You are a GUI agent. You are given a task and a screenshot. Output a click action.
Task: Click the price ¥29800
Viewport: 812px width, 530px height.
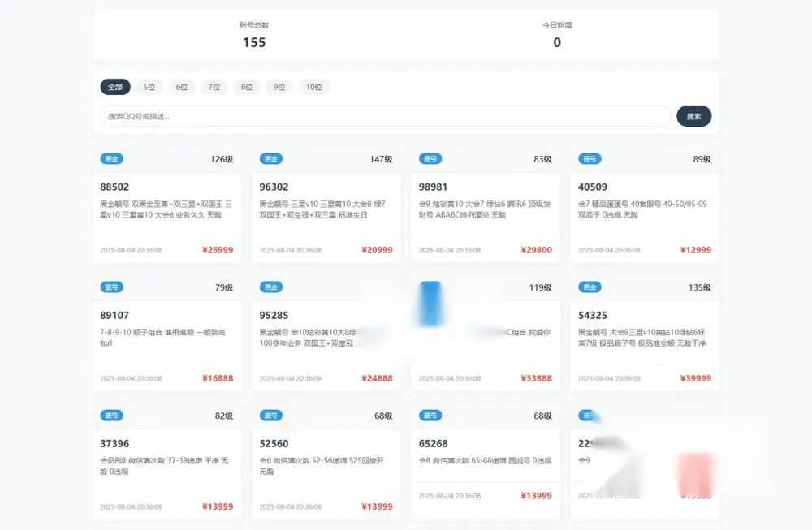click(x=537, y=250)
